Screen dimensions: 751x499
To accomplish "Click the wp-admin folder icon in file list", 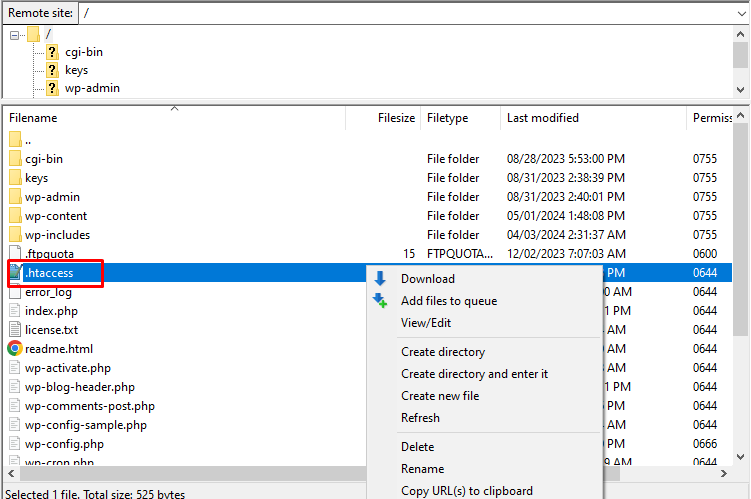I will pyautogui.click(x=15, y=197).
